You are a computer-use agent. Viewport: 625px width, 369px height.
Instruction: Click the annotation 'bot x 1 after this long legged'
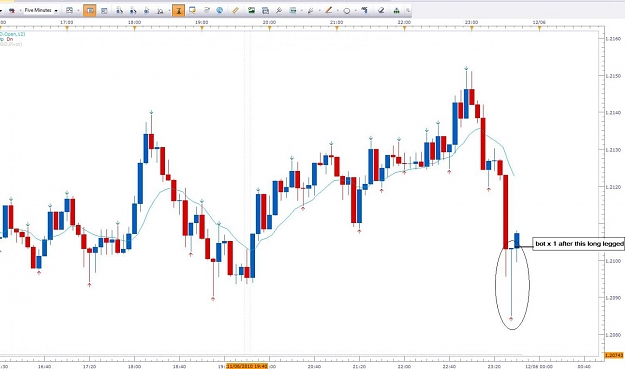coord(578,243)
